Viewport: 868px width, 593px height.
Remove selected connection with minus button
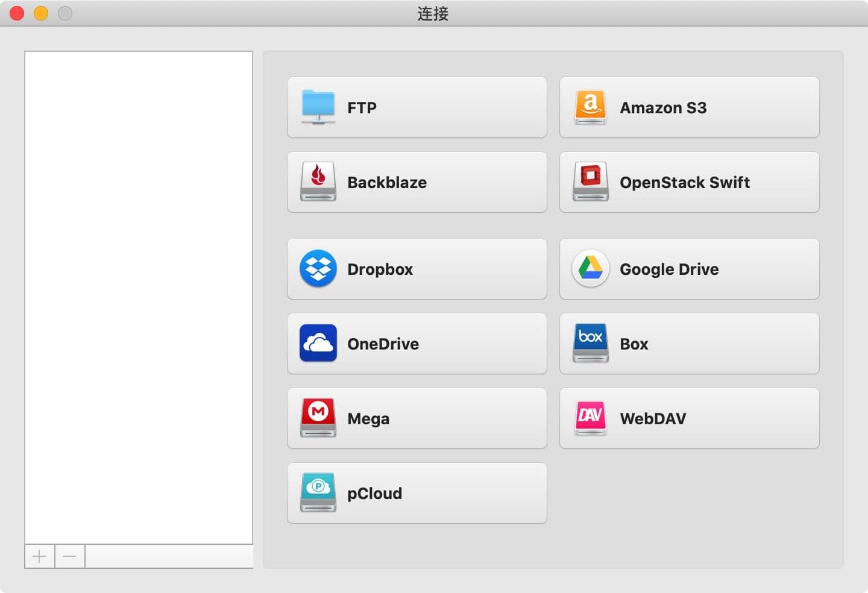click(70, 556)
